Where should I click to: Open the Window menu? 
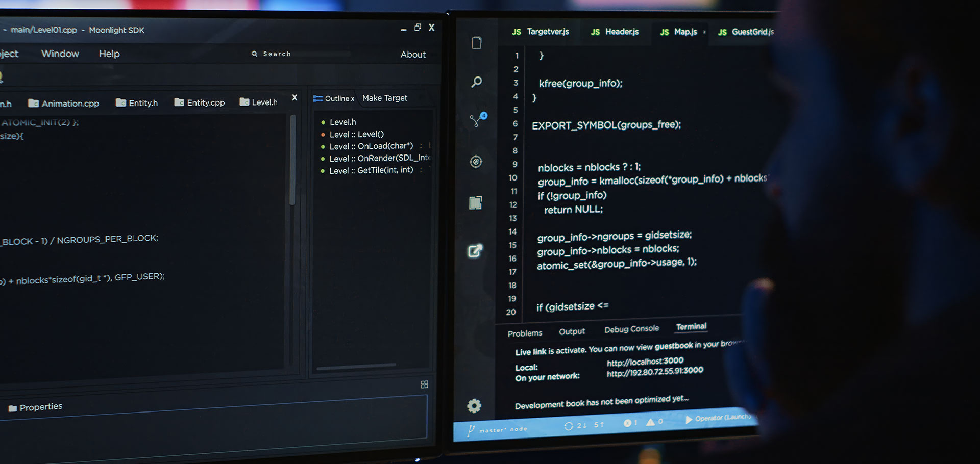point(60,54)
